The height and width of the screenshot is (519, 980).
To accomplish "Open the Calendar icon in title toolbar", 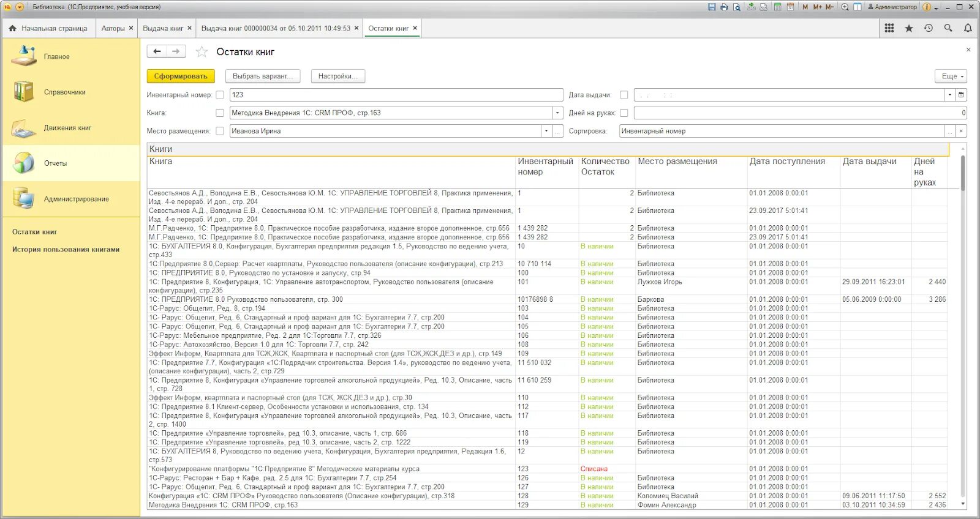I will pos(790,7).
